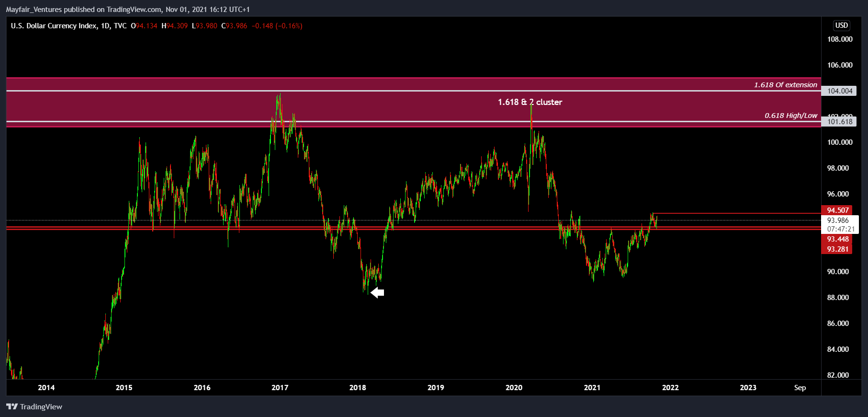The height and width of the screenshot is (417, 868).
Task: Click the 90.000 price axis value
Action: click(x=838, y=272)
